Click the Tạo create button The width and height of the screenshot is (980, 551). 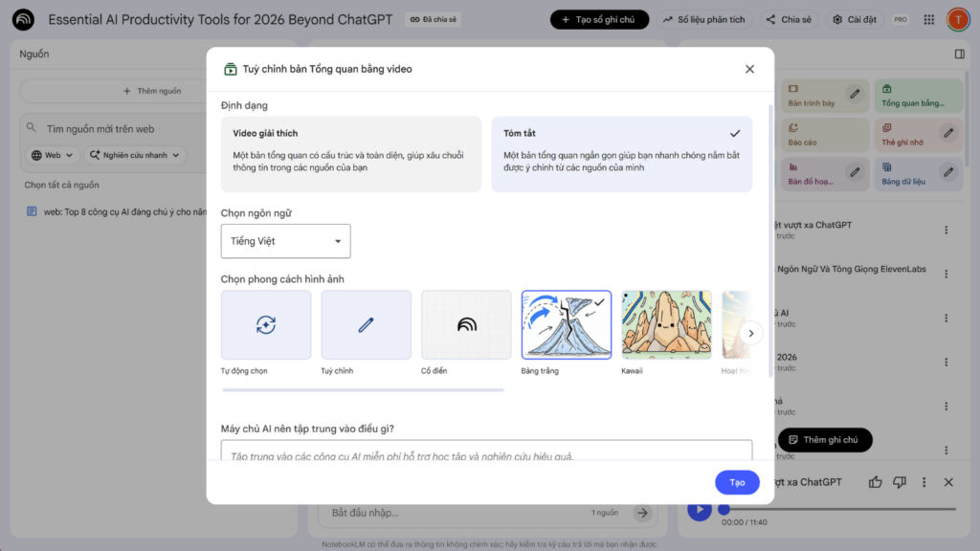click(737, 482)
